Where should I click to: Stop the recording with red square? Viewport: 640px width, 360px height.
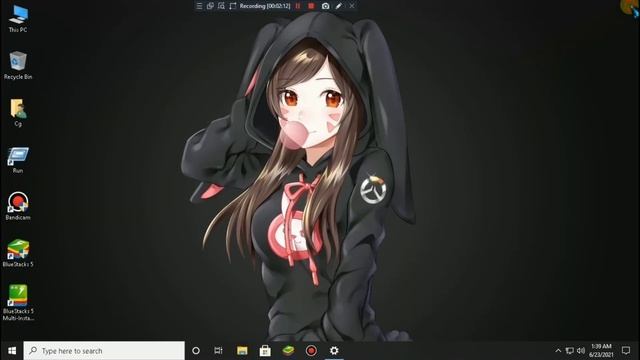coord(311,6)
